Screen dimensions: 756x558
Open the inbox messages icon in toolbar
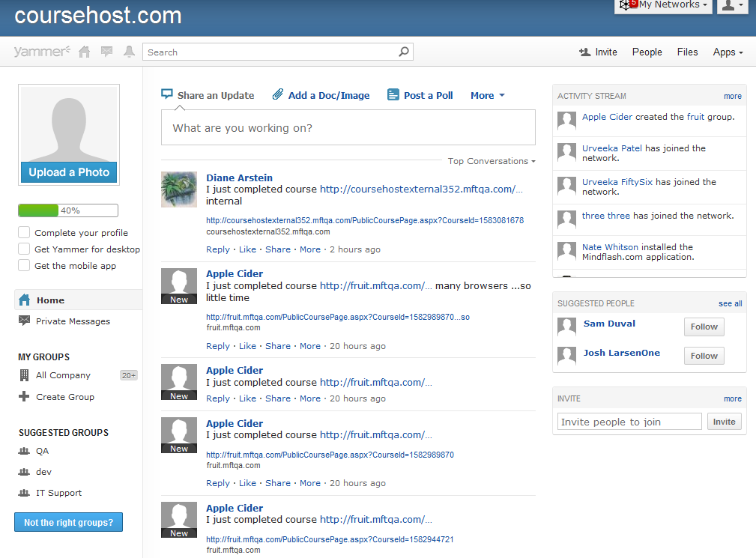pyautogui.click(x=106, y=52)
